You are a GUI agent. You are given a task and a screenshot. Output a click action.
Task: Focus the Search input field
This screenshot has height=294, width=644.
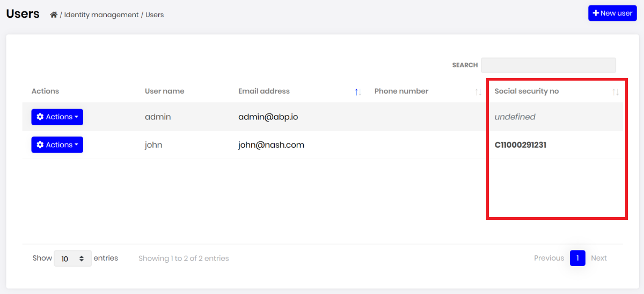point(548,65)
